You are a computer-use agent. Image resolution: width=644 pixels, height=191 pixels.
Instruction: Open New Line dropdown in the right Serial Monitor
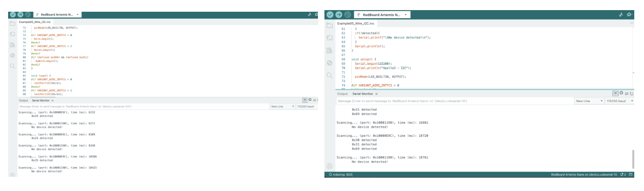pyautogui.click(x=589, y=101)
